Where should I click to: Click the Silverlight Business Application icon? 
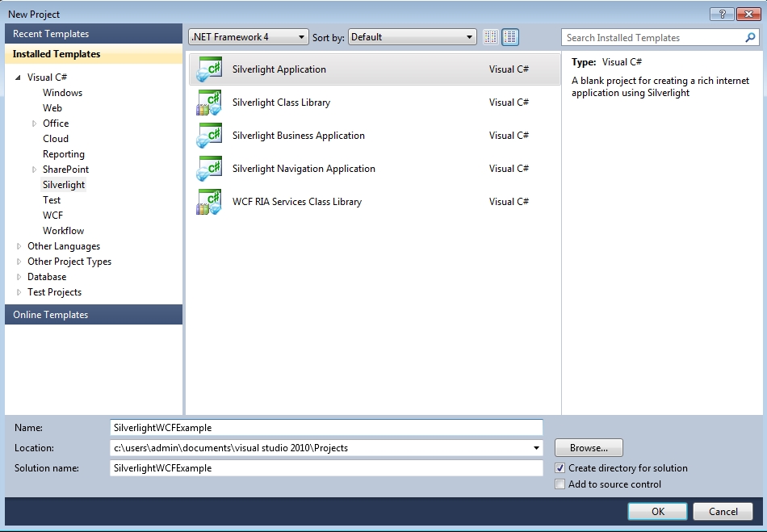(209, 136)
